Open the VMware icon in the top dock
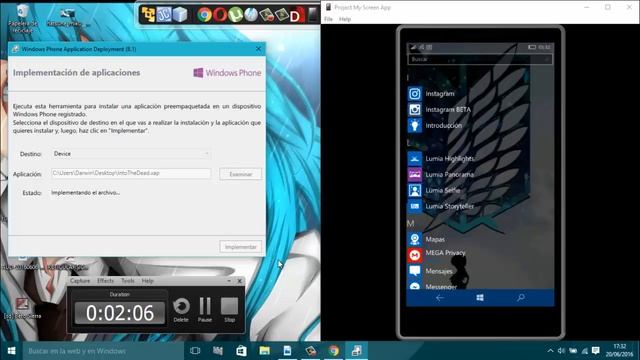 click(x=149, y=15)
